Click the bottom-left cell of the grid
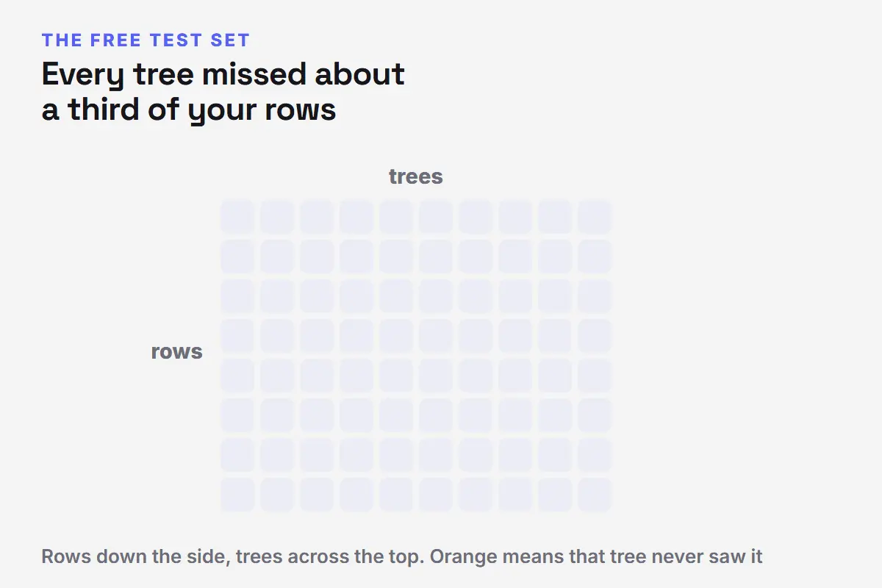Viewport: 882px width, 588px height. point(237,495)
